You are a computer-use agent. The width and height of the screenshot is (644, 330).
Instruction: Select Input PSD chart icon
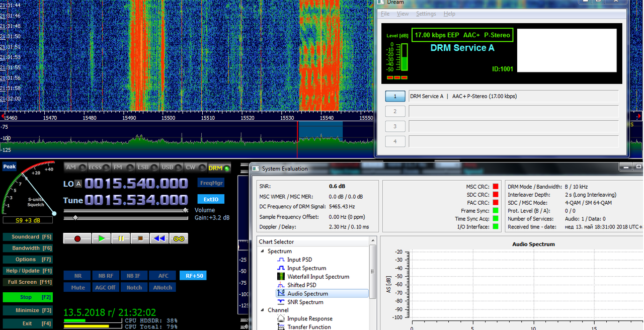click(281, 260)
